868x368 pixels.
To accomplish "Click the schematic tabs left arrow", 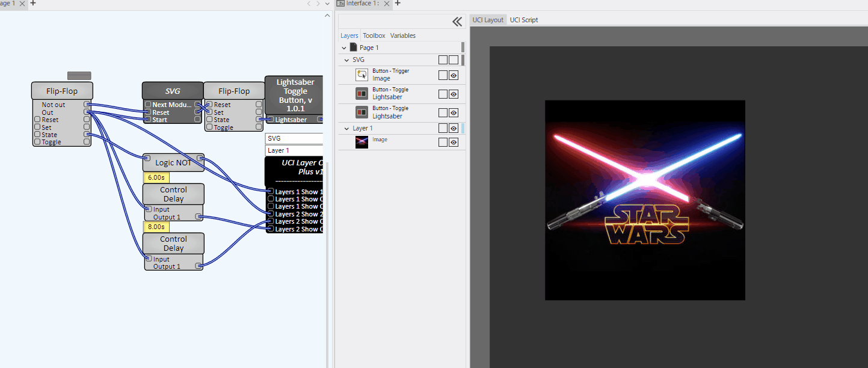I will tap(309, 4).
